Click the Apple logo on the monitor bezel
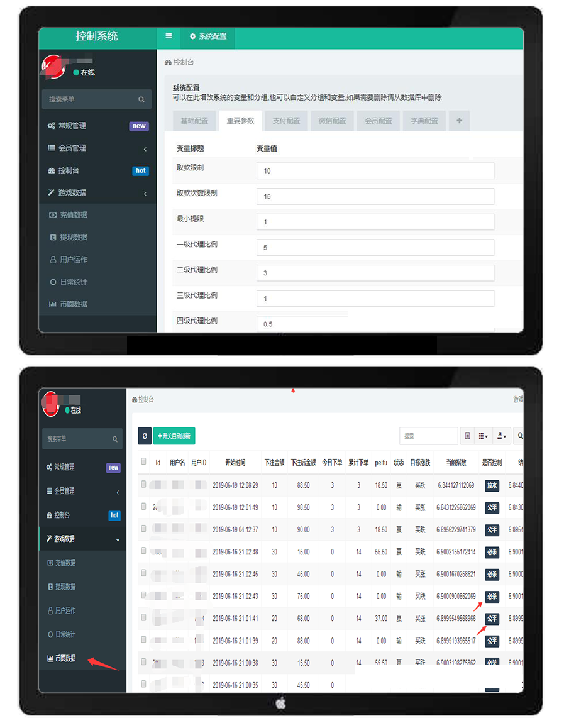This screenshot has width=564, height=728. point(280,703)
